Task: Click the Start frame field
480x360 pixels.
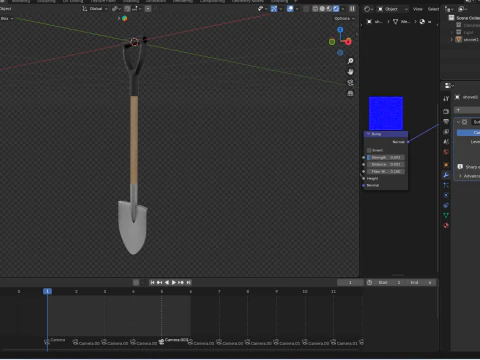Action: 390,282
